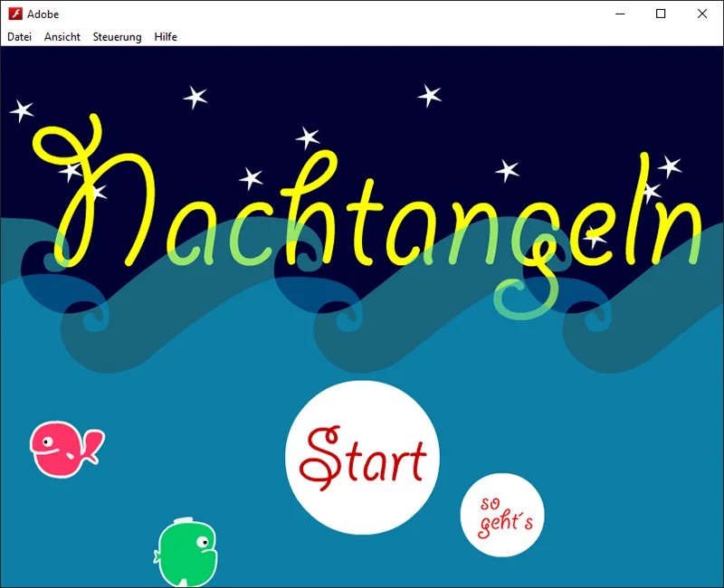
Task: Click the star above the final letter 'n'
Action: pos(669,166)
